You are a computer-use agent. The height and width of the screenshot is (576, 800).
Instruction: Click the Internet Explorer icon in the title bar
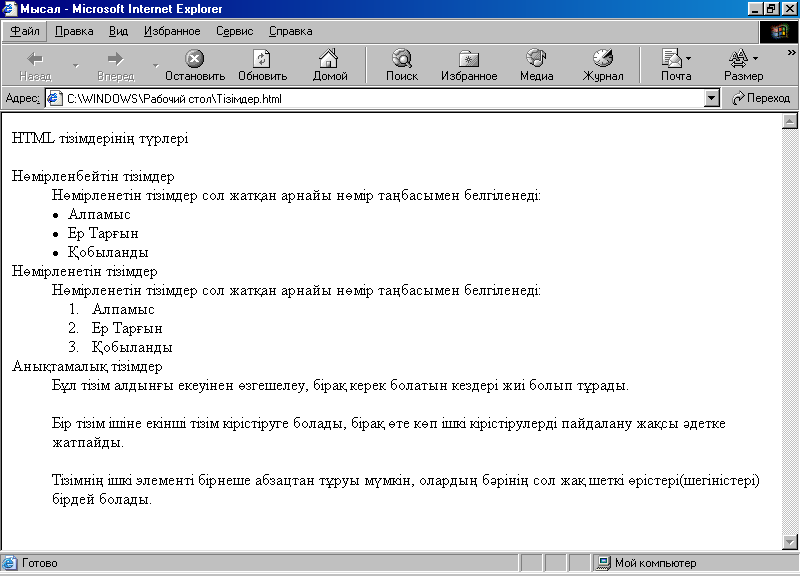(9, 9)
